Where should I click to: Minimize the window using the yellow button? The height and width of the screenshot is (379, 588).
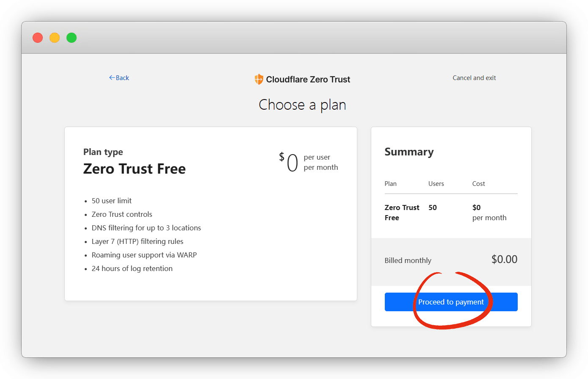coord(55,38)
